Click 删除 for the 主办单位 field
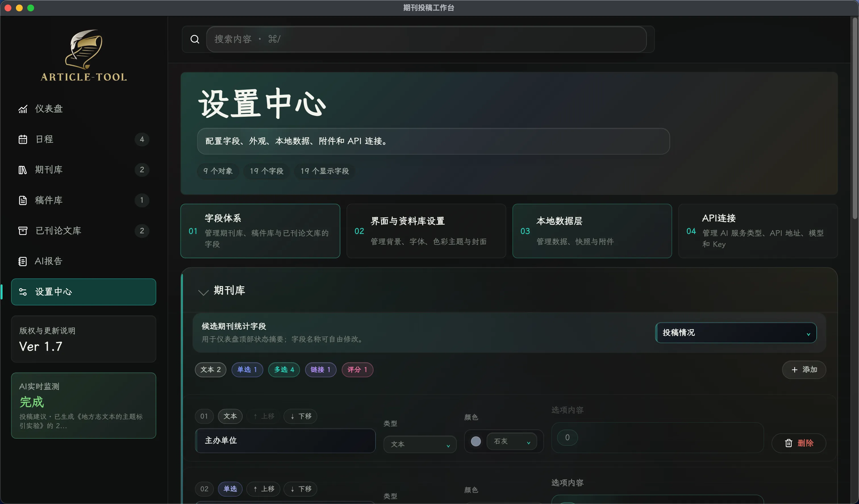The height and width of the screenshot is (504, 859). [799, 443]
